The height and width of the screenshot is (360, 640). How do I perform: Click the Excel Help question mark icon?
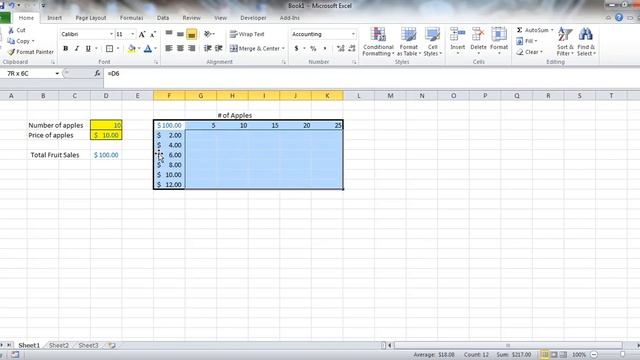click(619, 18)
